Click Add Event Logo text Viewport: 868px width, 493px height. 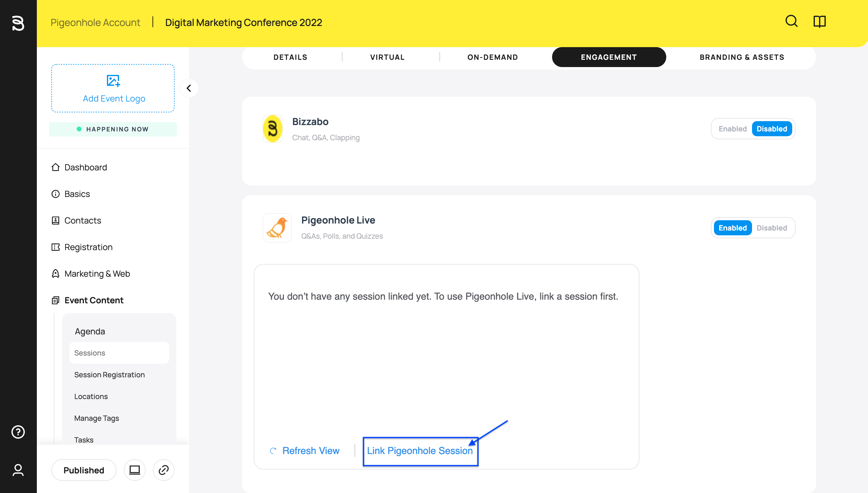click(x=114, y=98)
